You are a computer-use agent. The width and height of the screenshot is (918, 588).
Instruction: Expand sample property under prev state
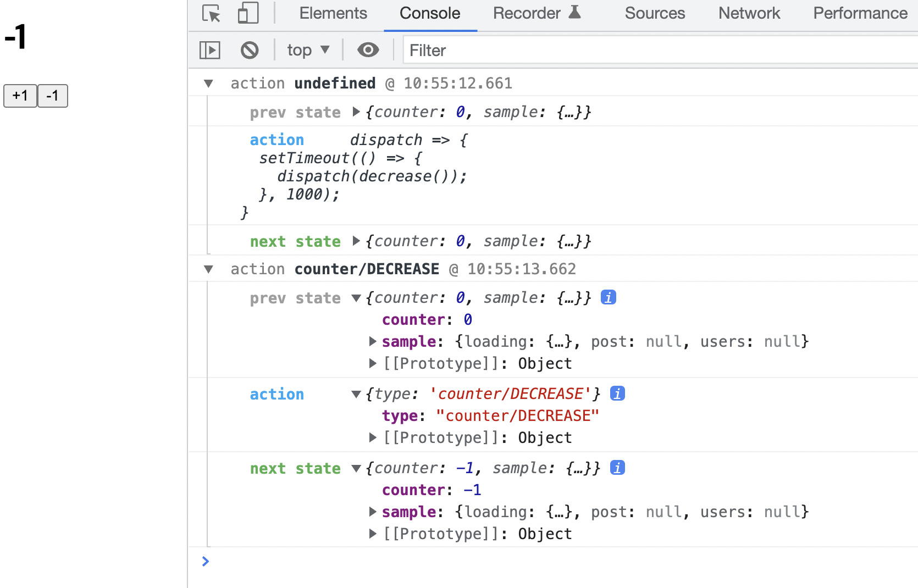click(373, 341)
